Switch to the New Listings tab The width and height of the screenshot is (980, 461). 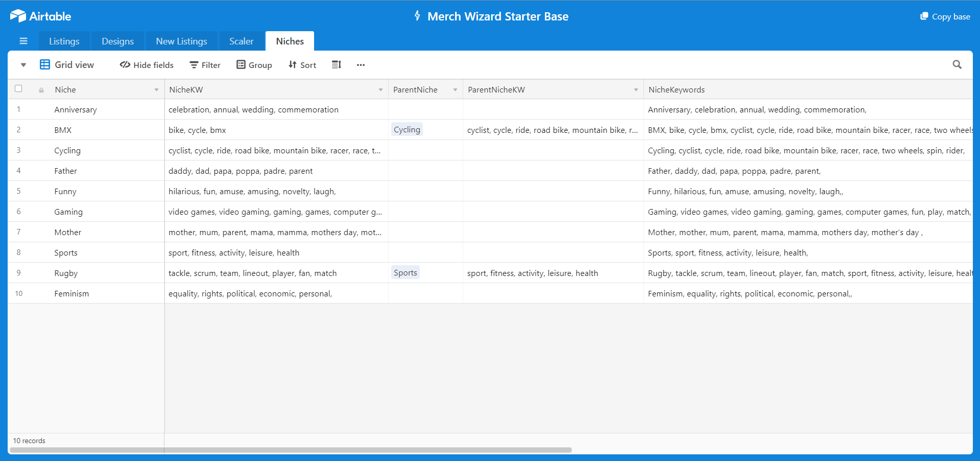(x=181, y=41)
